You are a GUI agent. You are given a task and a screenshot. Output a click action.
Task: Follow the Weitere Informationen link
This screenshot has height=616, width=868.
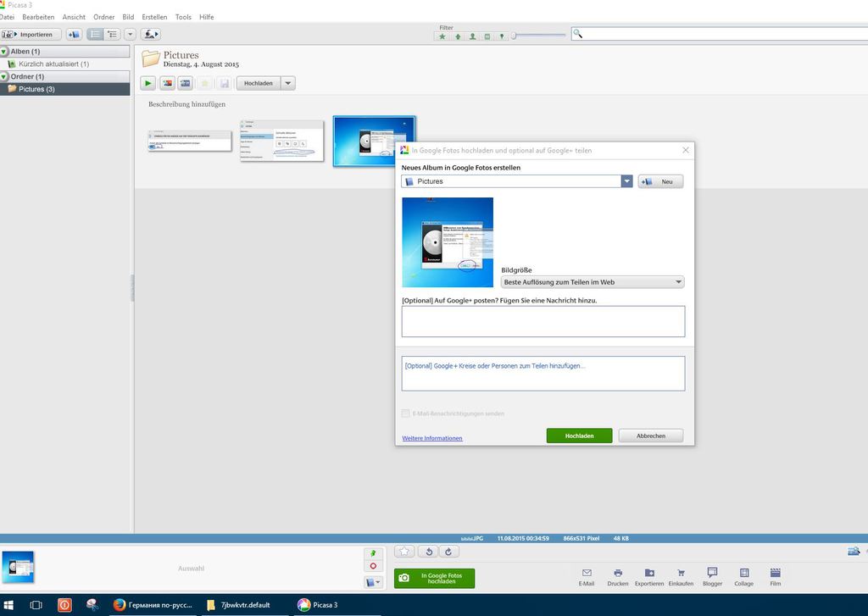pyautogui.click(x=432, y=438)
